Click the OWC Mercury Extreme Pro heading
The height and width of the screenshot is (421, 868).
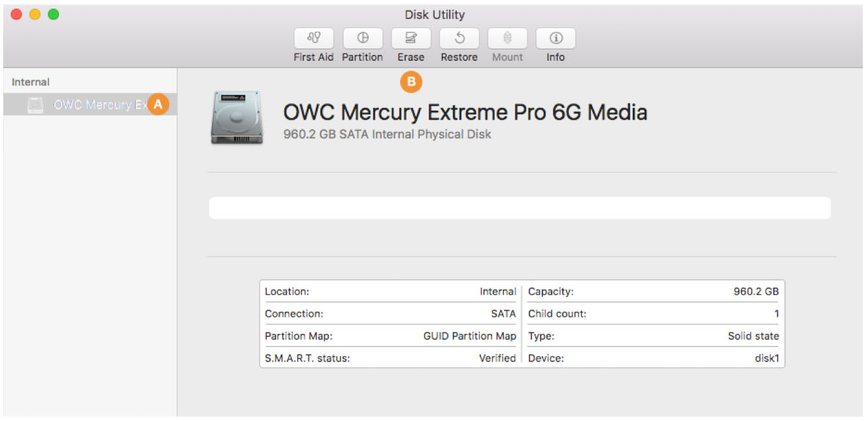pyautogui.click(x=465, y=112)
